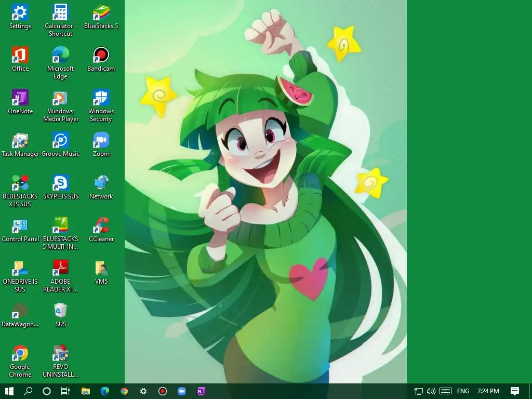This screenshot has width=532, height=399.
Task: Switch input language ENG indicator
Action: 463,391
